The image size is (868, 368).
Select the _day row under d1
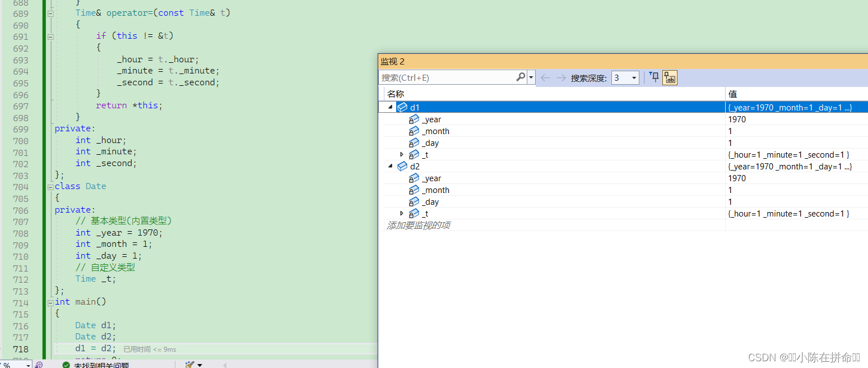430,142
